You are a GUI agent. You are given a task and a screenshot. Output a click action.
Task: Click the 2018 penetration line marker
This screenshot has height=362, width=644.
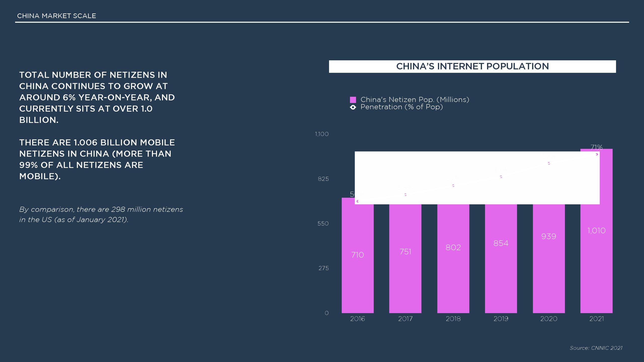click(453, 186)
